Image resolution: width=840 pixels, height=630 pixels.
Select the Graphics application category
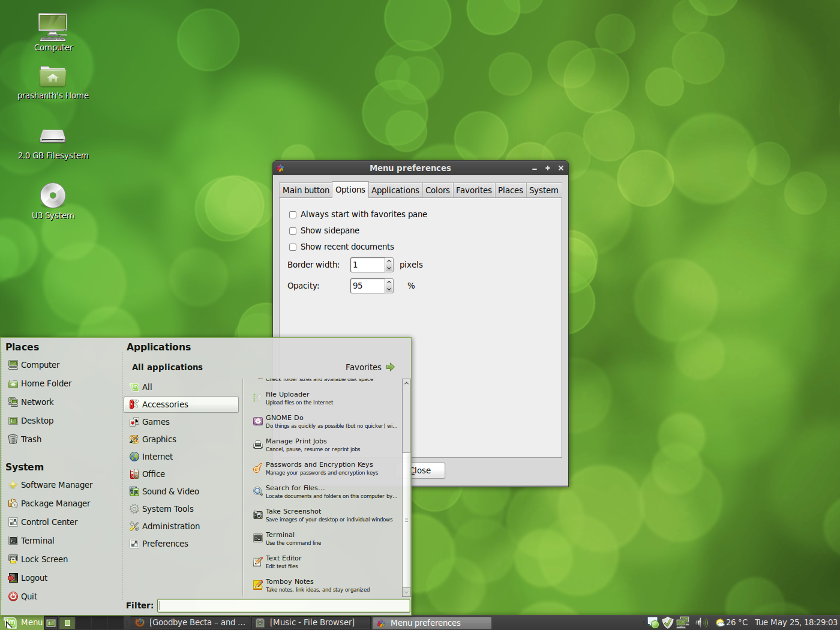(x=160, y=439)
